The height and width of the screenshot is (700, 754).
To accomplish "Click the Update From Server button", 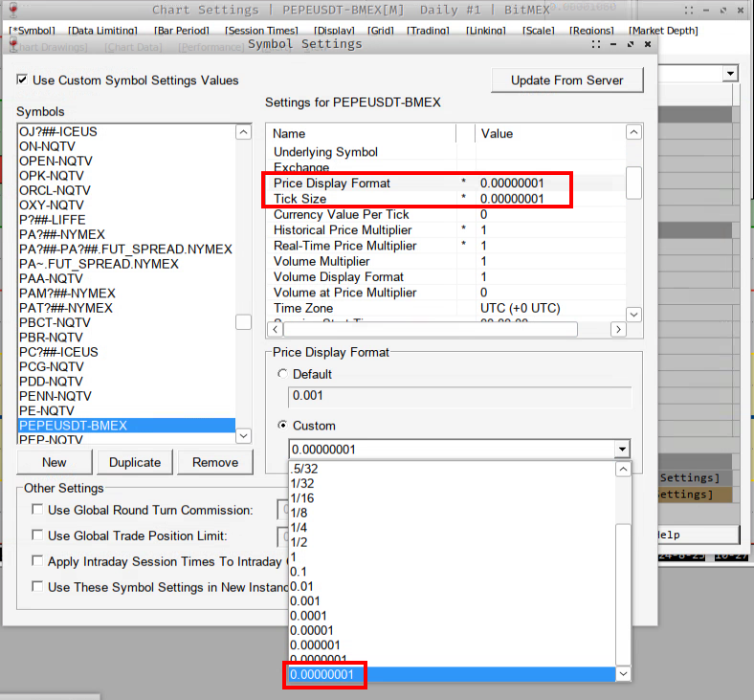I will (x=567, y=80).
